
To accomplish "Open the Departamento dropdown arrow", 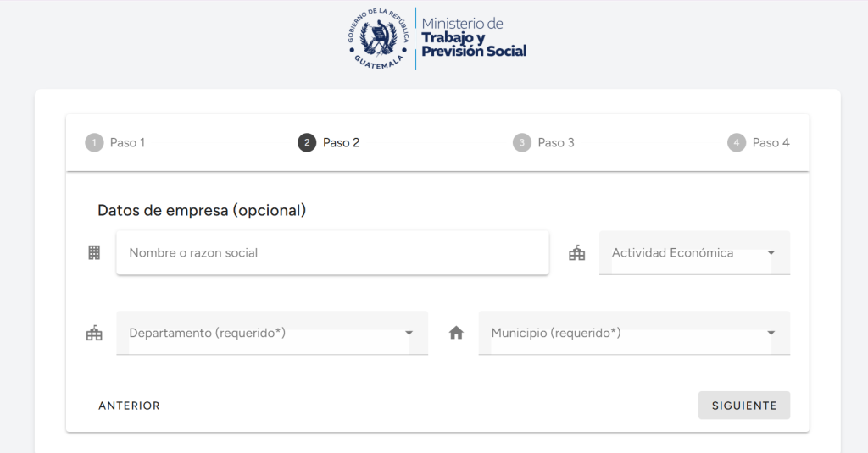I will (x=409, y=333).
